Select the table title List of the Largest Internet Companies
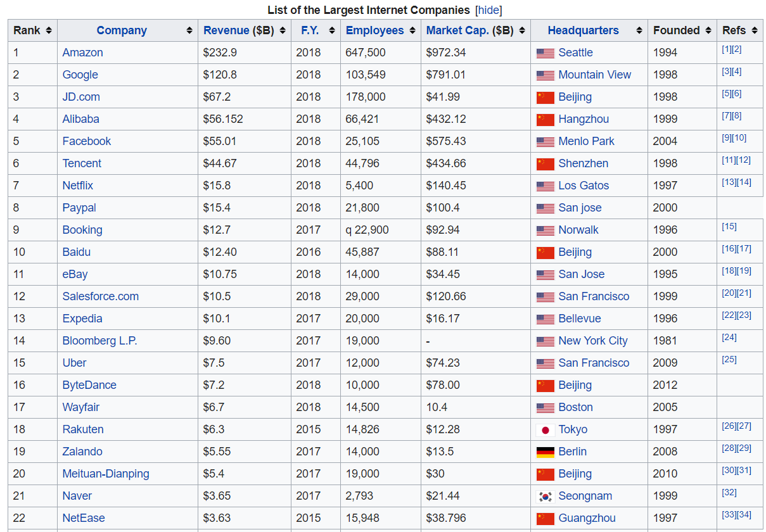The height and width of the screenshot is (532, 766). 369,10
